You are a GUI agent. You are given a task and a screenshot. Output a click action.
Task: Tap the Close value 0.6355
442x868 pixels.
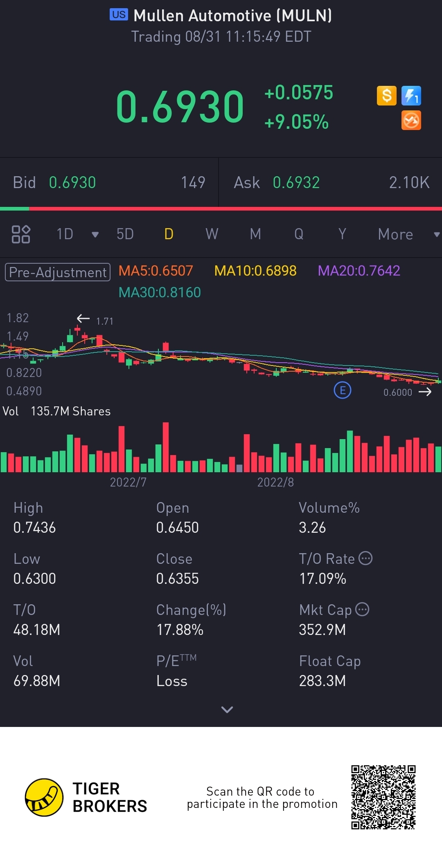coord(177,579)
